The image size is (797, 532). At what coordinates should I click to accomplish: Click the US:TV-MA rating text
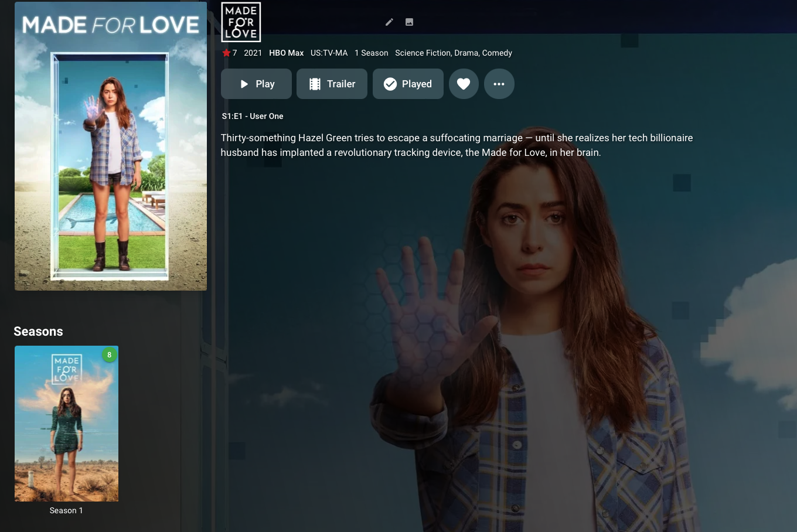coord(329,53)
